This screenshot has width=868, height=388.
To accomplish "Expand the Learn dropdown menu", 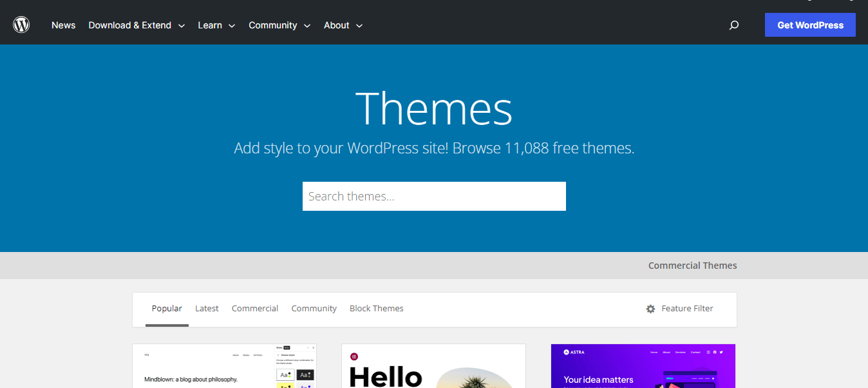I will pos(216,25).
